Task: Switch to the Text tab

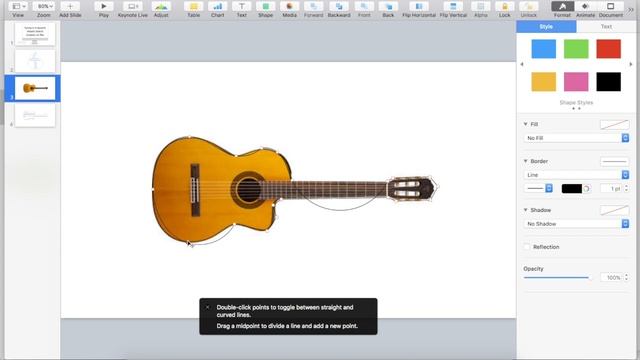Action: click(x=606, y=27)
